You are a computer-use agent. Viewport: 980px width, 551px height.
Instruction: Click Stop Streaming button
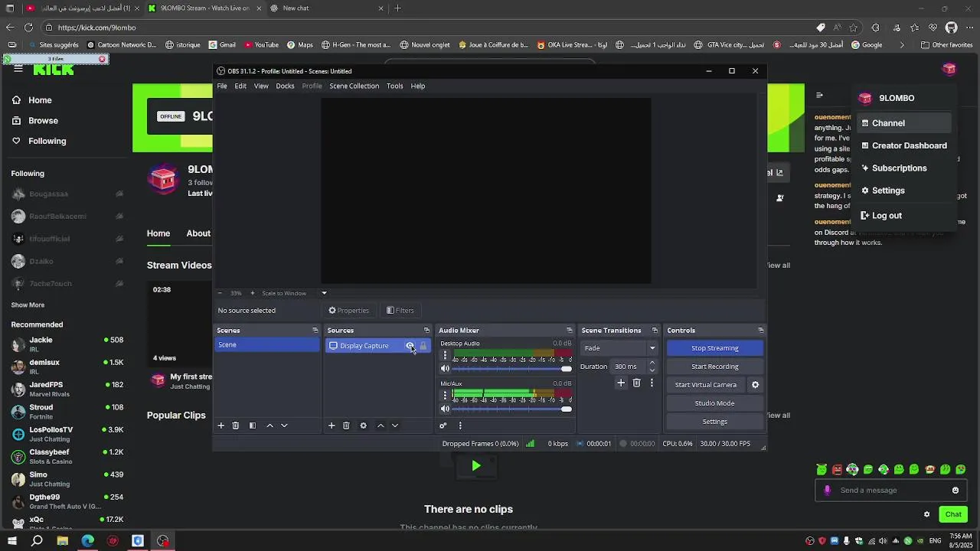(714, 348)
